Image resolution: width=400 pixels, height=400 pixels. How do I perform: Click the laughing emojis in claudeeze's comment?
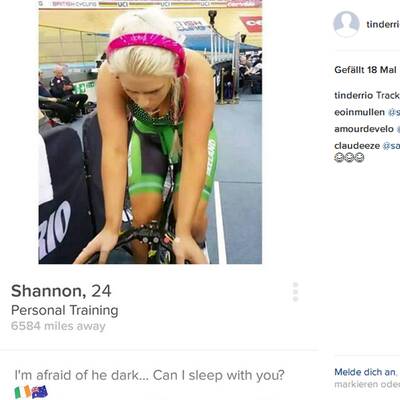(x=349, y=157)
